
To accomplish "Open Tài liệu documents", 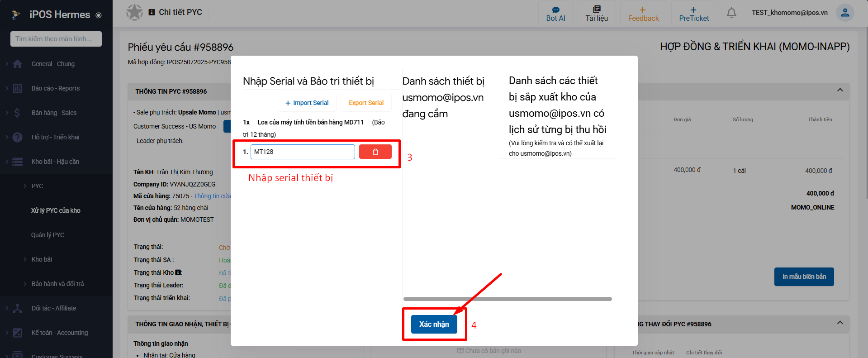I will pos(596,14).
